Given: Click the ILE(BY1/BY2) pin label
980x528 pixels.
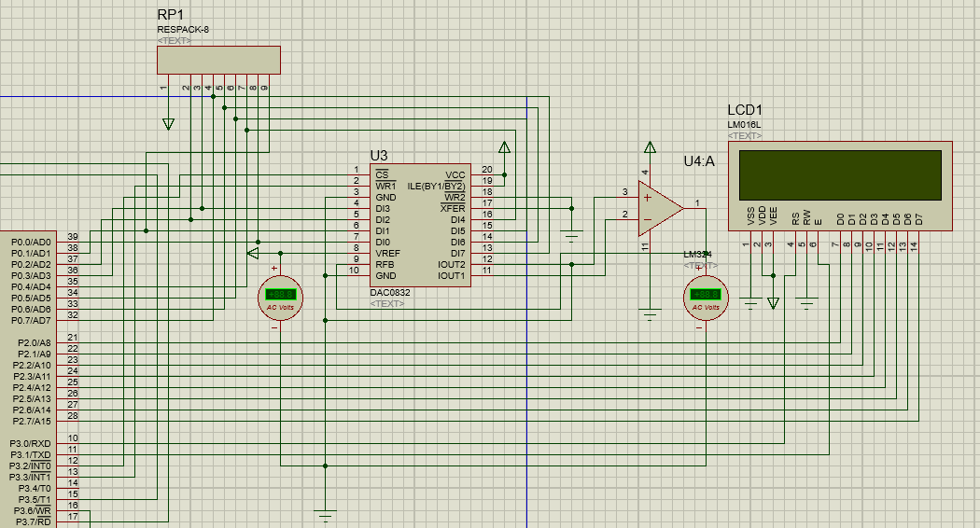Looking at the screenshot, I should (x=436, y=187).
